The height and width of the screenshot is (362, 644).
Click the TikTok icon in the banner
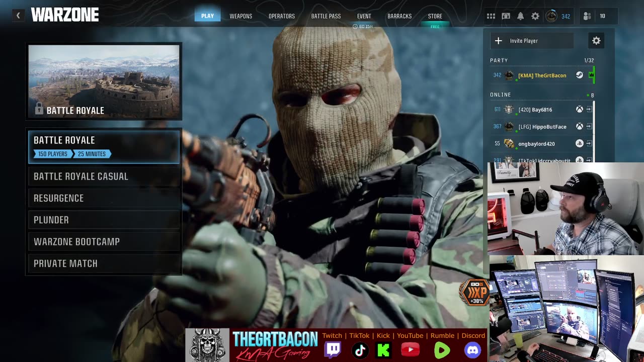point(360,350)
